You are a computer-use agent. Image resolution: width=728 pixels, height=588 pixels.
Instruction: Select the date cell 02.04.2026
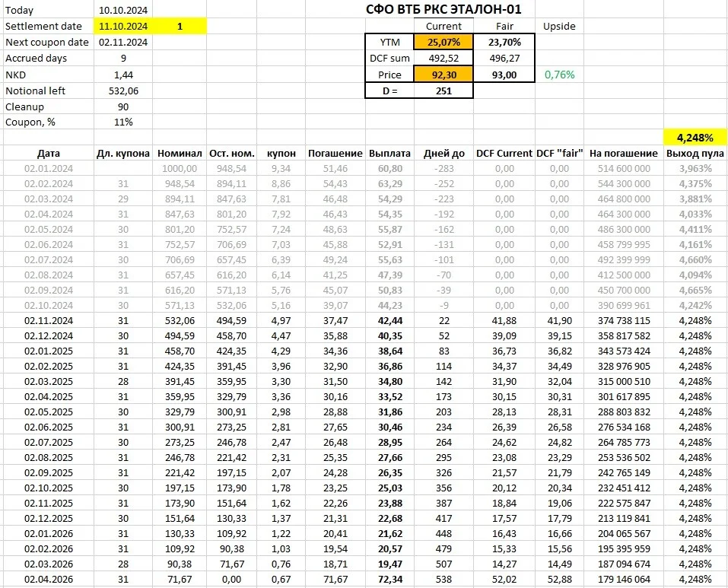tap(49, 579)
